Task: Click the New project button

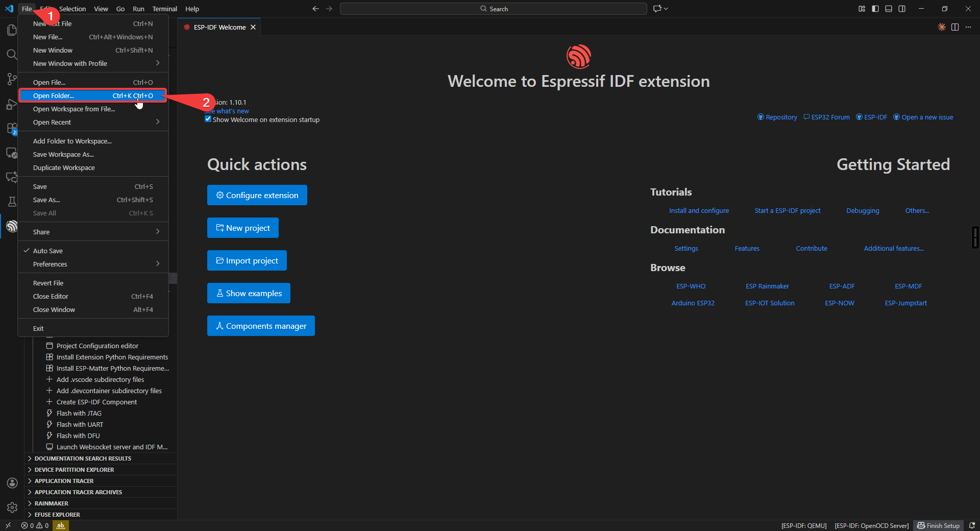Action: [x=243, y=228]
